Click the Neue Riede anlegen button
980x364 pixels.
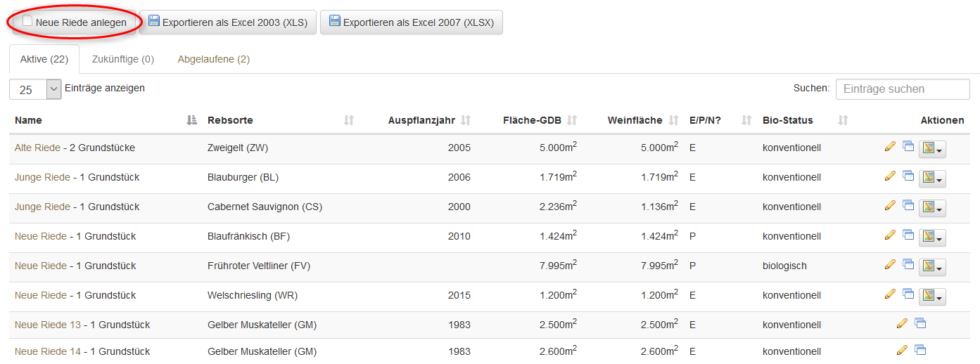coord(75,22)
